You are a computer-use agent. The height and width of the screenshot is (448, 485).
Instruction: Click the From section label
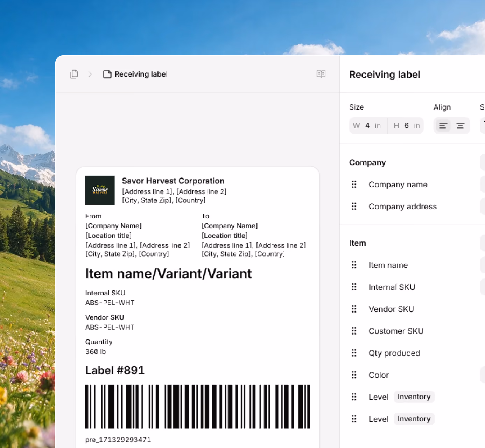coord(93,216)
